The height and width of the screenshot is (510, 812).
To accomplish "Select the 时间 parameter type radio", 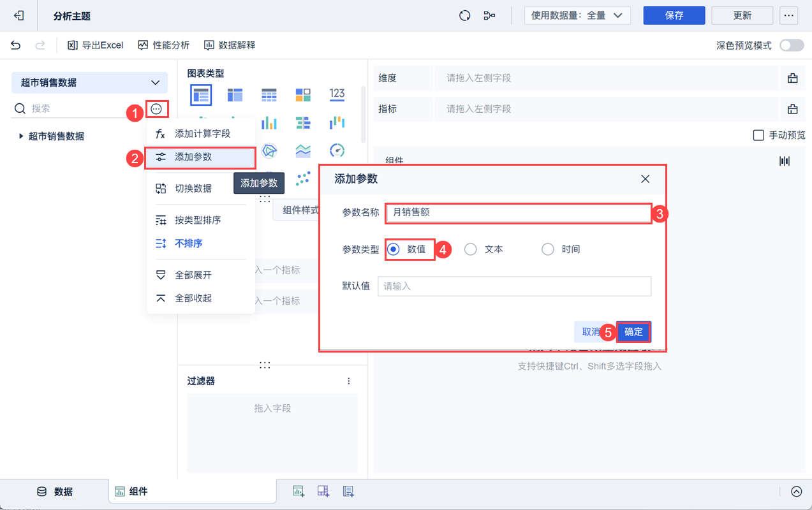I will pyautogui.click(x=548, y=249).
